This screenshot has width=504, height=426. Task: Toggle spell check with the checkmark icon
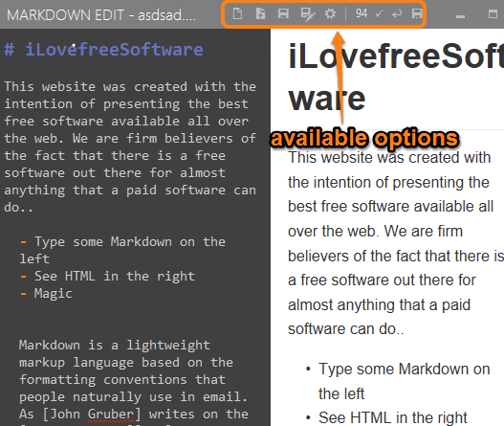380,13
